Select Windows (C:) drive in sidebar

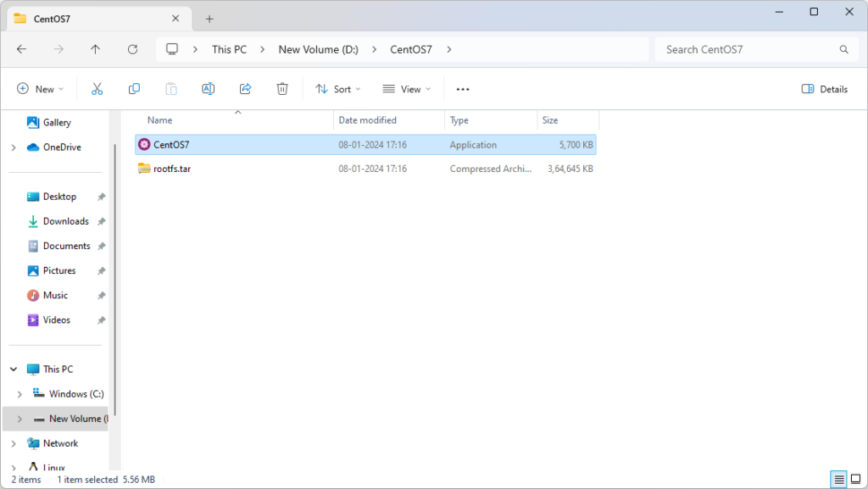68,394
